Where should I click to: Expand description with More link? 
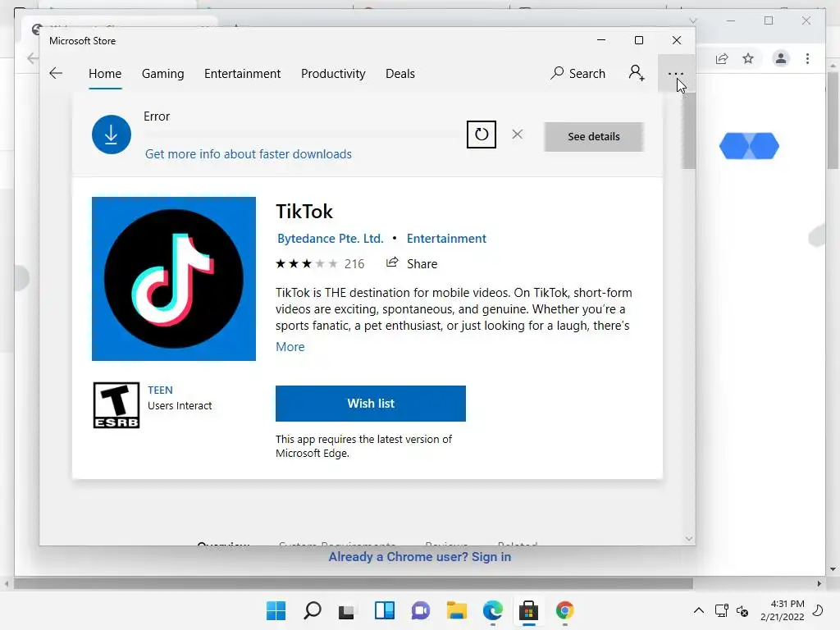pos(290,347)
